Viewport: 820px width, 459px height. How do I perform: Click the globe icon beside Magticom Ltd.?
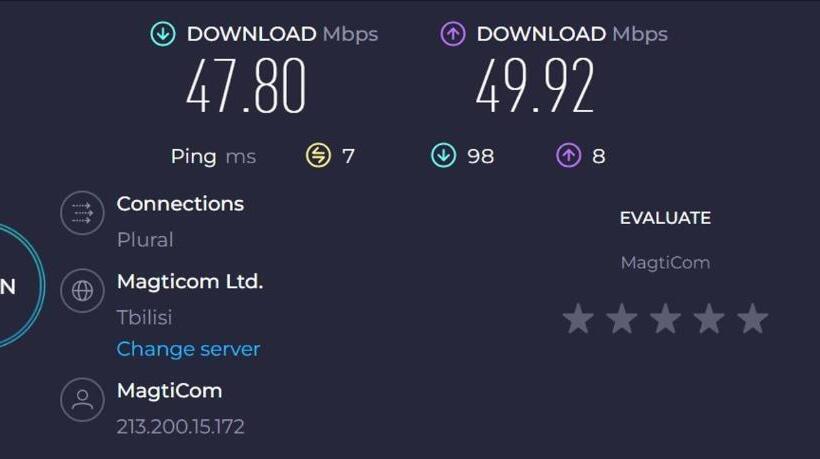82,291
